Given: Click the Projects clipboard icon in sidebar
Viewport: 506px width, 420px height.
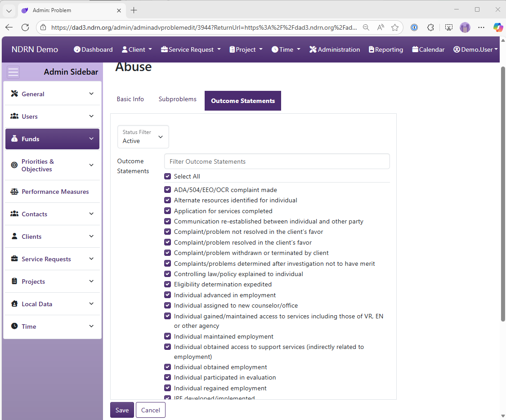Looking at the screenshot, I should 14,281.
